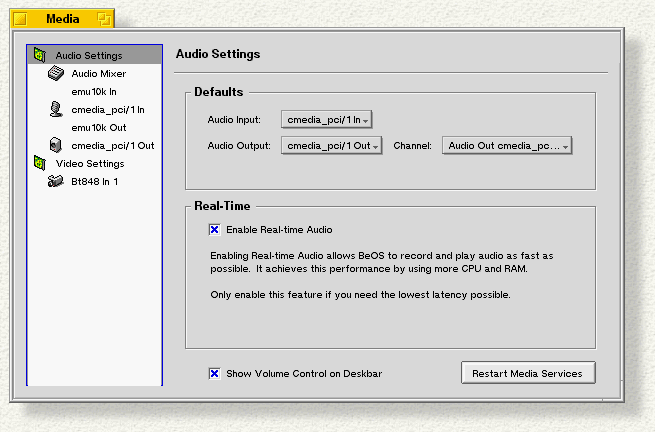
Task: Click the cmedia_pci/1 In microphone icon
Action: pyautogui.click(x=56, y=109)
